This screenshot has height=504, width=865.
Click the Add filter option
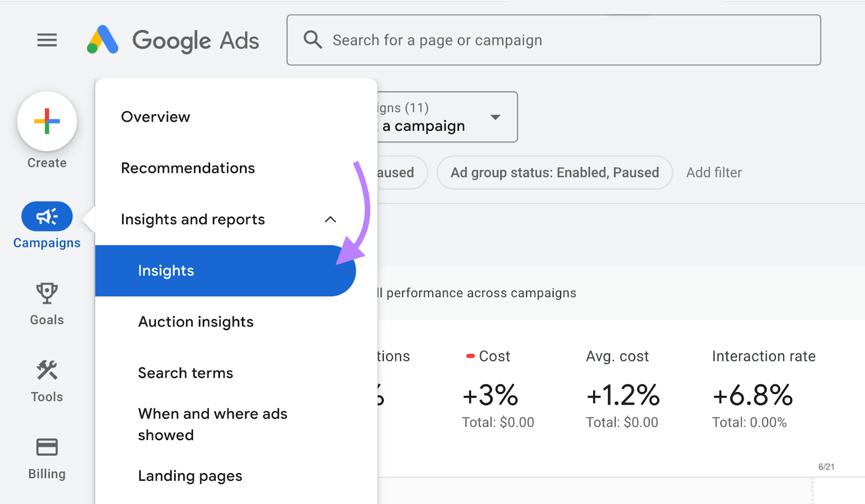click(x=714, y=172)
